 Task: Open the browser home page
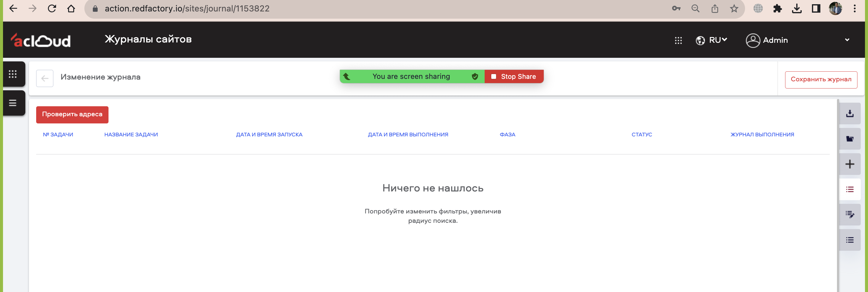pos(71,8)
